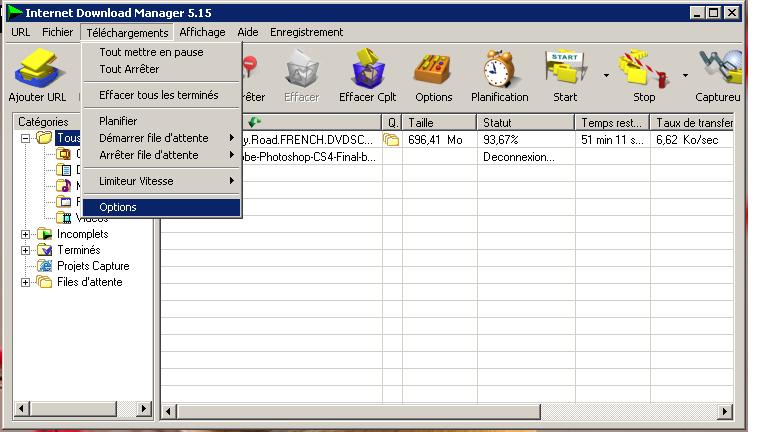
Task: Click the 93,67% status cell
Action: [526, 140]
